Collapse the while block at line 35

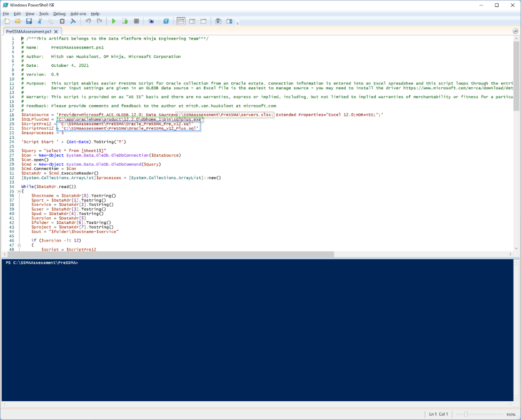tap(19, 191)
